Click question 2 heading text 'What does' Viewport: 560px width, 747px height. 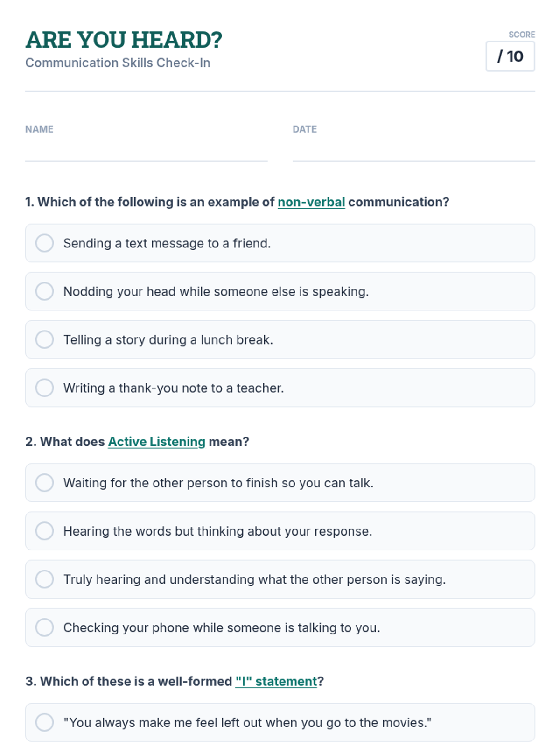click(72, 442)
